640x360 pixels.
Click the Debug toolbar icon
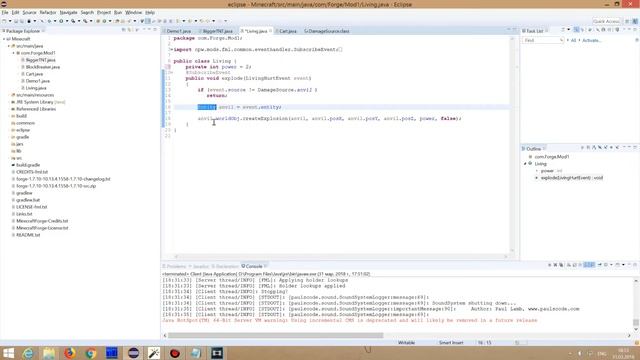coord(49,21)
